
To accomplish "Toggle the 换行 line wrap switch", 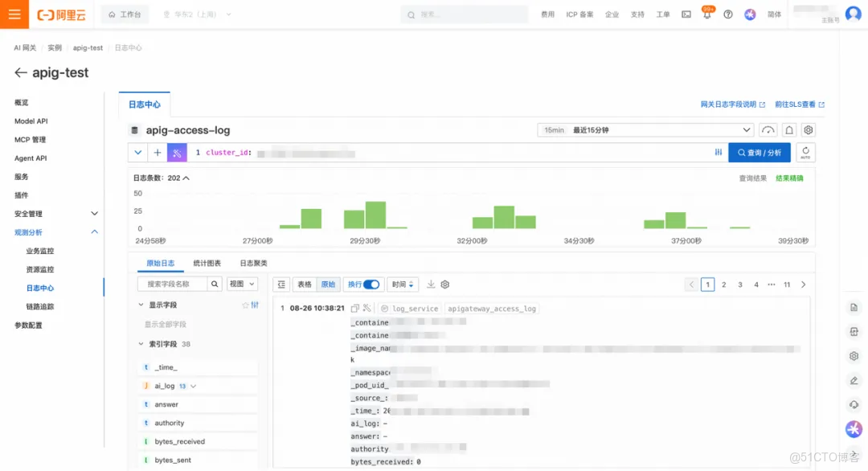I will tap(371, 284).
